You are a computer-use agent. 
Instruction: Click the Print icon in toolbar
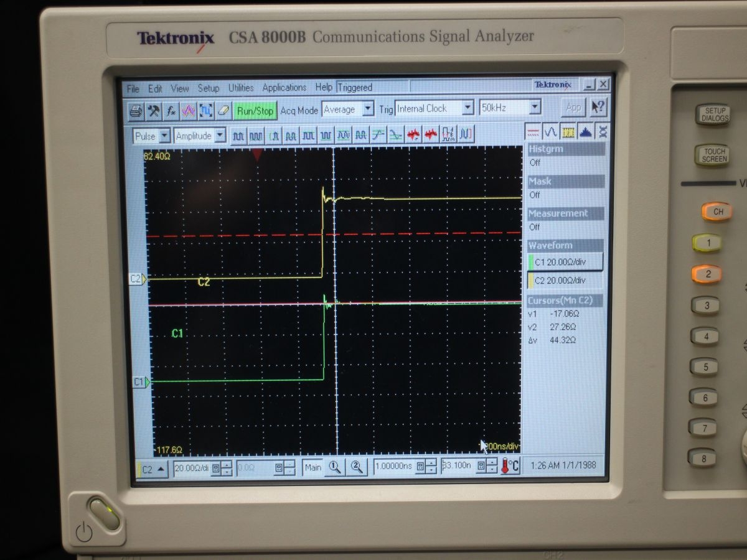(x=136, y=111)
